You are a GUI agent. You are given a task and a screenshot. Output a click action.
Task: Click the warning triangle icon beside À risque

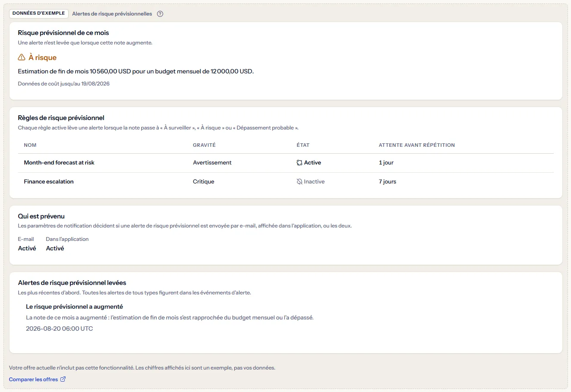[x=22, y=57]
